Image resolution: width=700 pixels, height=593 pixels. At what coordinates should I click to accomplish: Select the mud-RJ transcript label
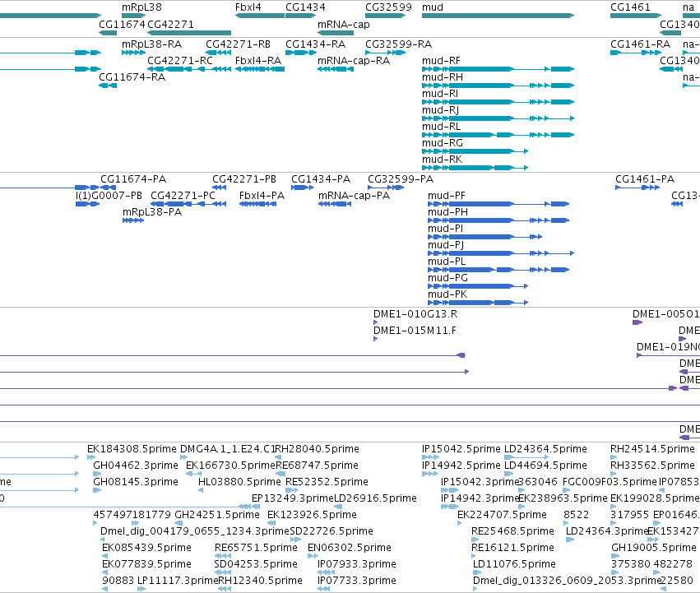[x=441, y=110]
